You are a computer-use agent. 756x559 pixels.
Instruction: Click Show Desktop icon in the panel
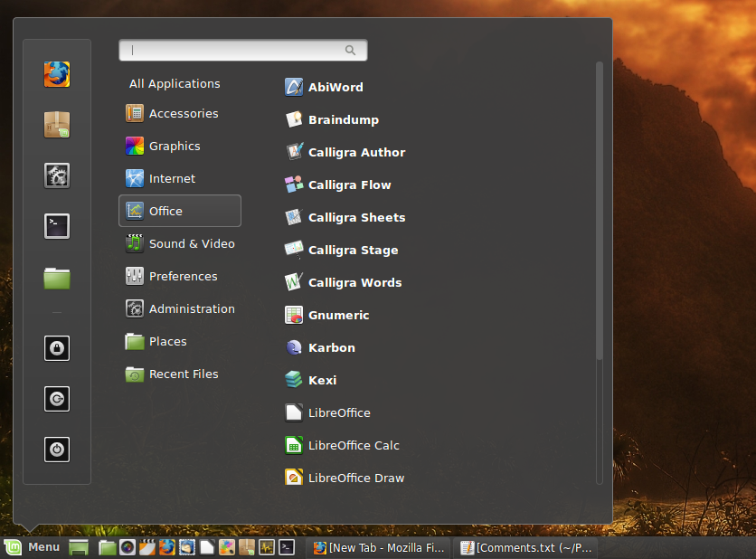tap(79, 547)
